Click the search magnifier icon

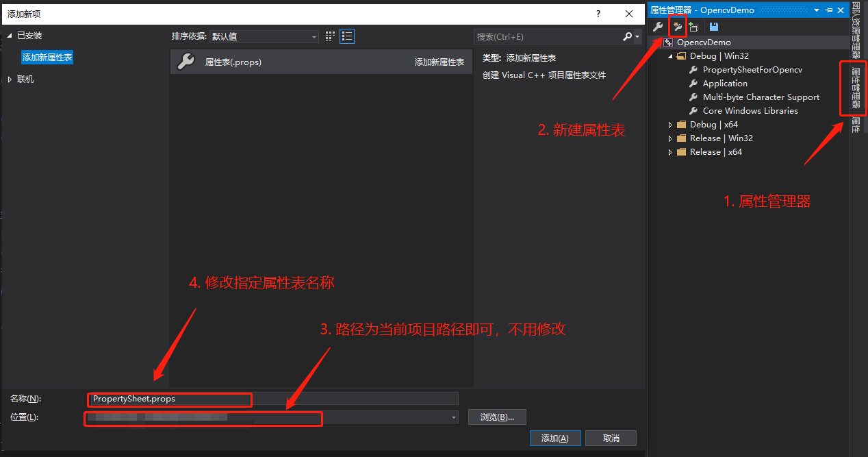(x=628, y=36)
